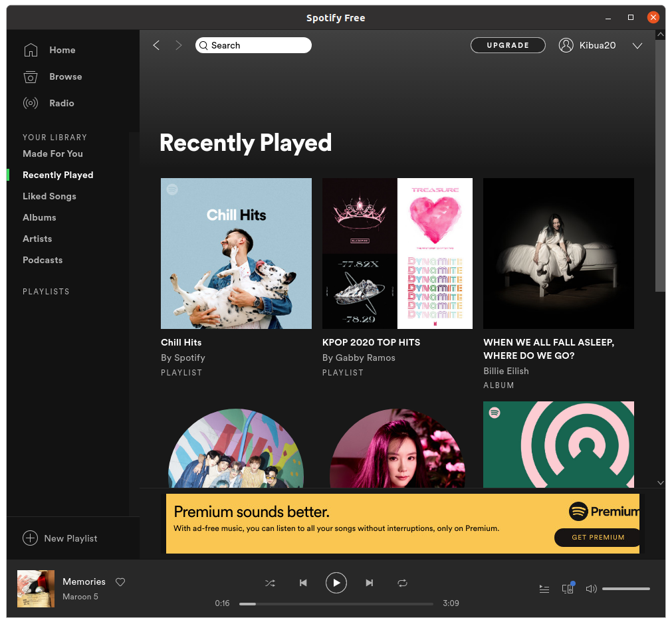Click the magnifier icon in search box
The image size is (672, 624).
pyautogui.click(x=203, y=45)
